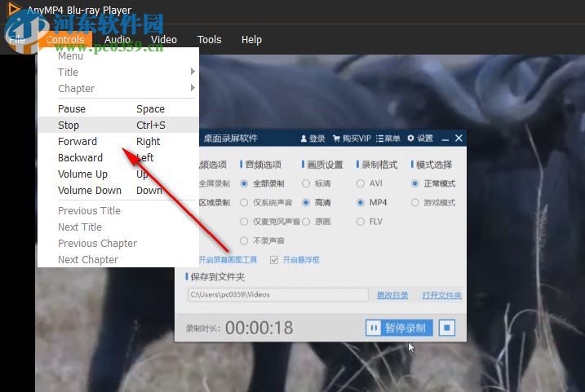Expand the Chapter submenu arrow
Screen dimensions: 585x392
193,87
